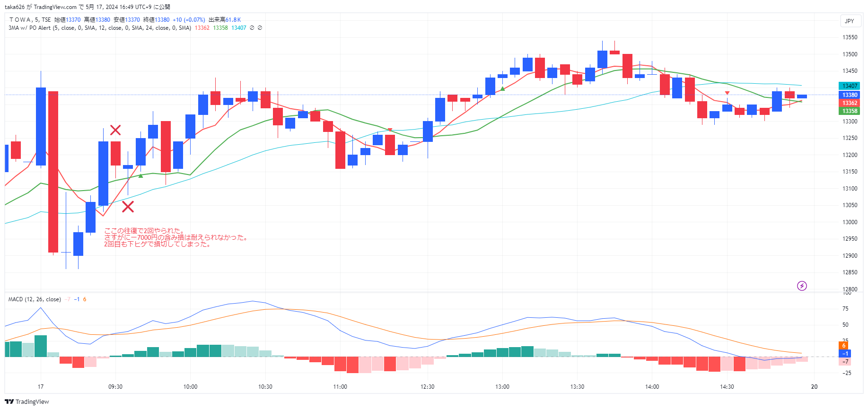Click the red down-arrow signal near 11:00

coord(390,130)
